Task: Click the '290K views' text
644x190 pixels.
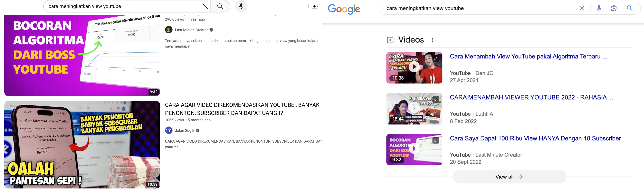Action: coord(174,19)
